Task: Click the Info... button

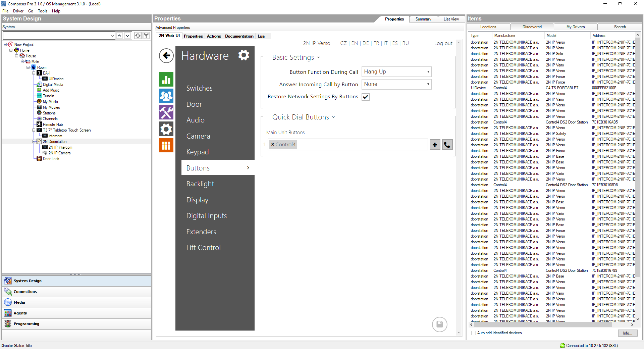Action: click(x=627, y=333)
